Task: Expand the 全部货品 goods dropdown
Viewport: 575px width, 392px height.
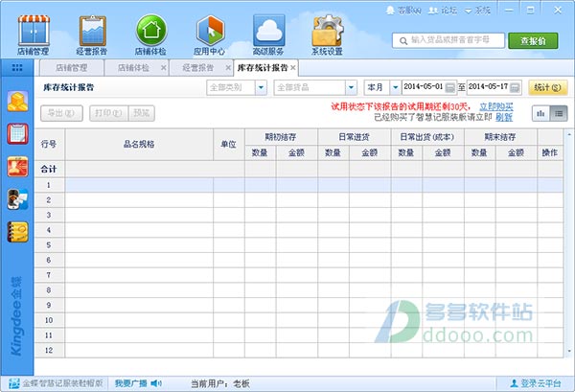Action: click(x=351, y=87)
